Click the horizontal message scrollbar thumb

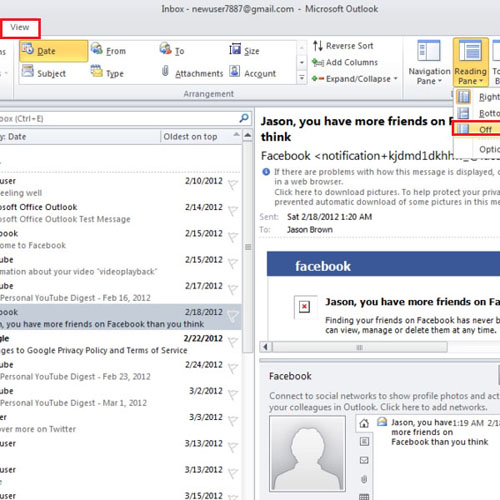(x=360, y=347)
